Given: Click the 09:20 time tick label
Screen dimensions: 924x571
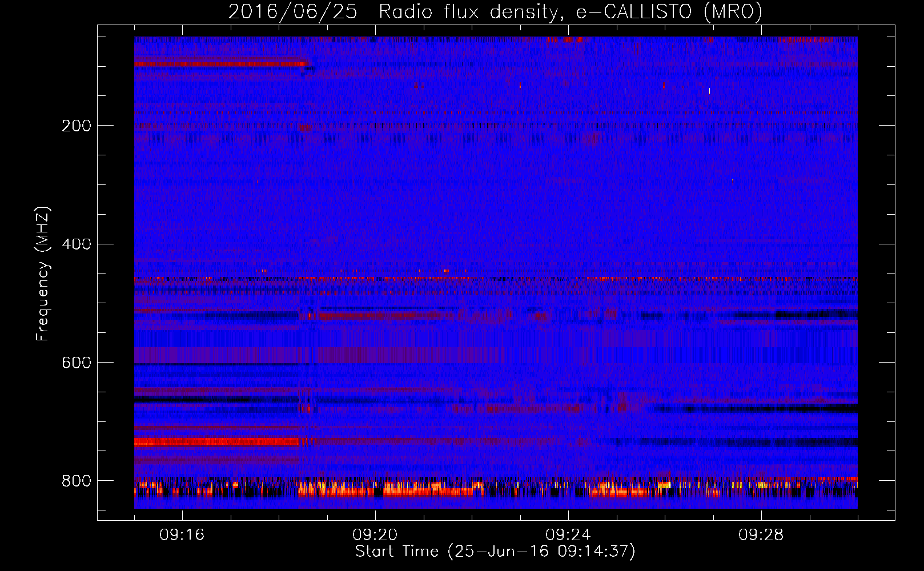Looking at the screenshot, I should coord(375,535).
